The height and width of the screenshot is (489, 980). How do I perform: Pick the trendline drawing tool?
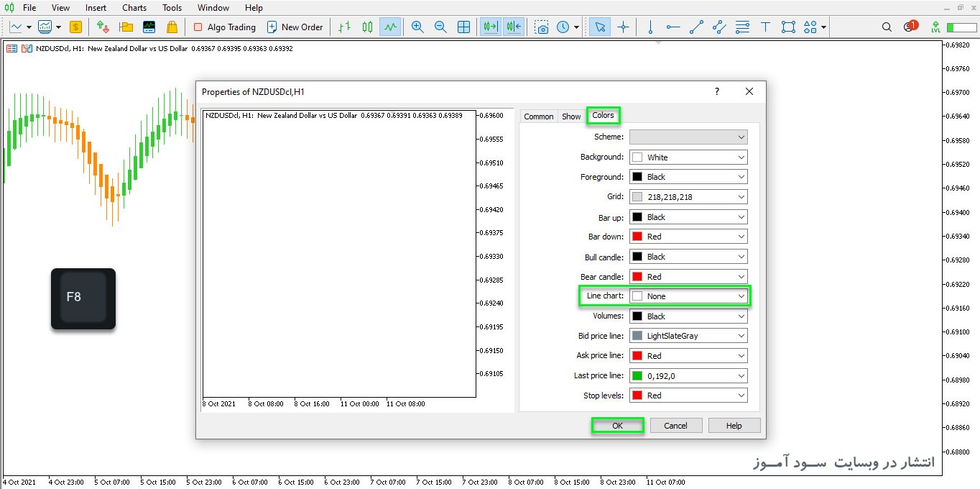coord(696,27)
